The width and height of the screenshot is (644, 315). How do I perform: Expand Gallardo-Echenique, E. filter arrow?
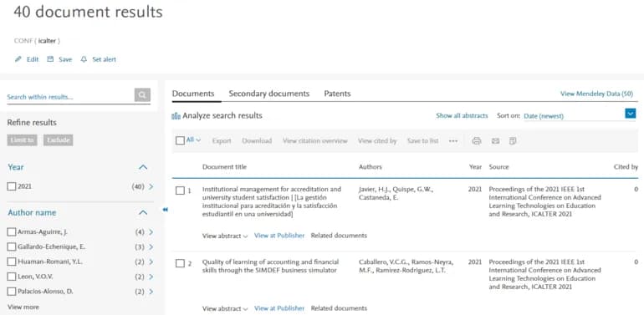pyautogui.click(x=151, y=247)
